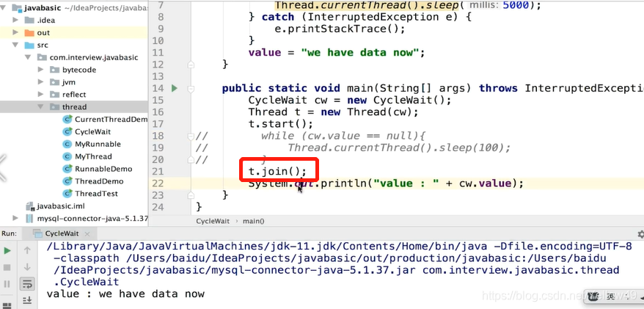Expand the mysql-connector-java-5.1.37 library arrow
Viewport: 644px width, 309px height.
point(15,218)
